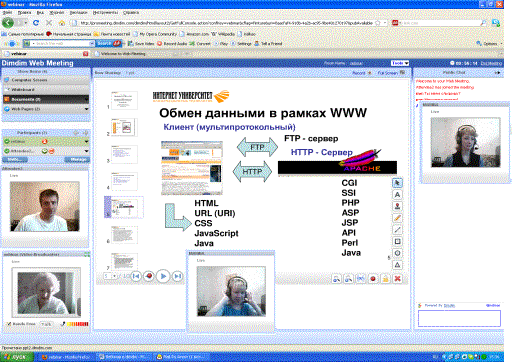This screenshot has height=362, width=512.
Task: Select the triangle shape tool
Action: pyautogui.click(x=397, y=265)
